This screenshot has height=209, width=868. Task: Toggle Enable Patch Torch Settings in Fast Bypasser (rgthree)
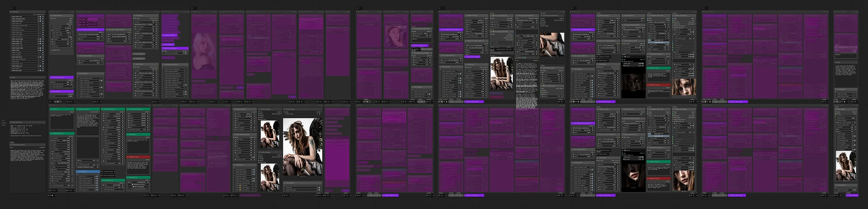coord(175,94)
